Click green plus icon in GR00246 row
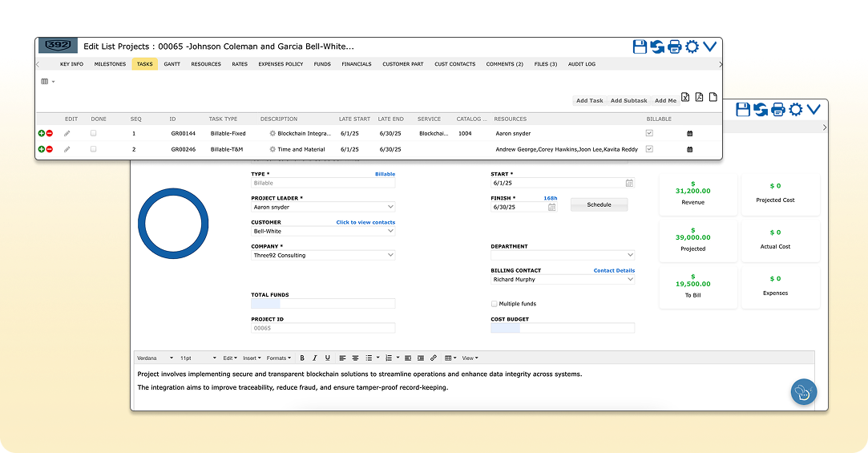Image resolution: width=868 pixels, height=453 pixels. coord(41,149)
